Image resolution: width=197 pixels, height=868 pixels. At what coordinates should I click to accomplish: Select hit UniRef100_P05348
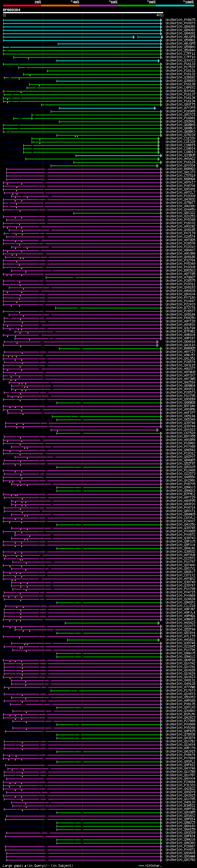pos(180,220)
